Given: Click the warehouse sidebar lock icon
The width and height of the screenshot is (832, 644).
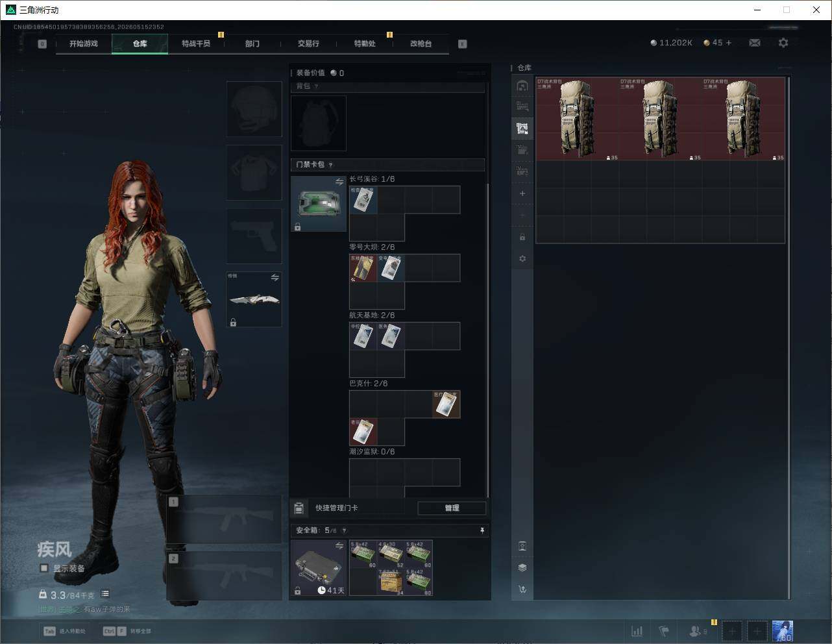Looking at the screenshot, I should 522,237.
